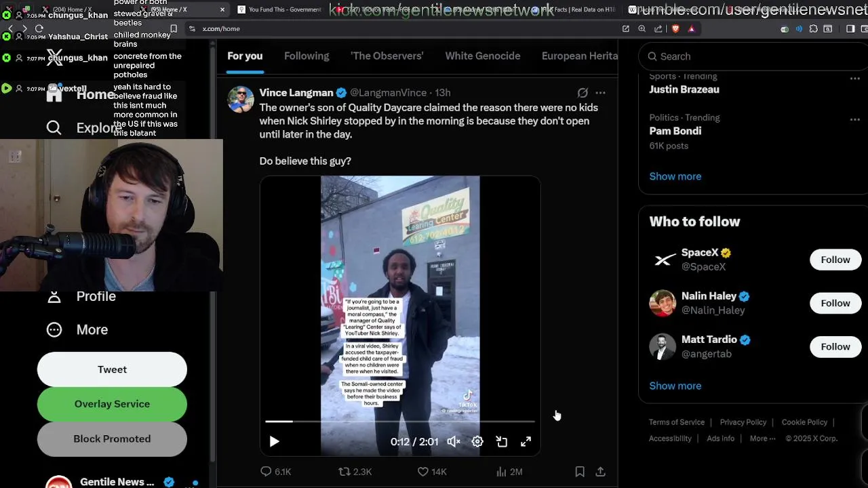The image size is (868, 488).
Task: Open the tab search icon
Action: pos(828,28)
